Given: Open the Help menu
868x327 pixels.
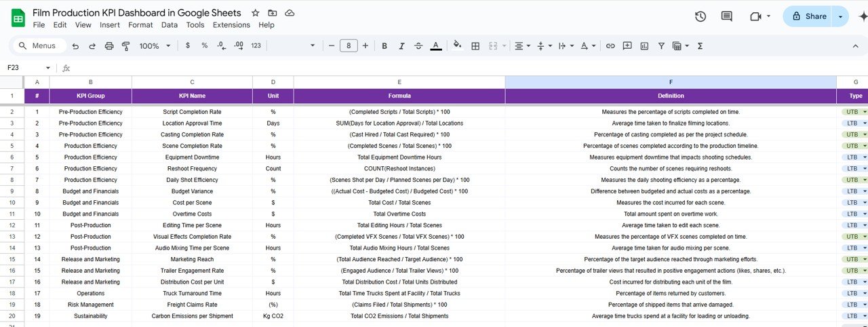Looking at the screenshot, I should tap(267, 24).
